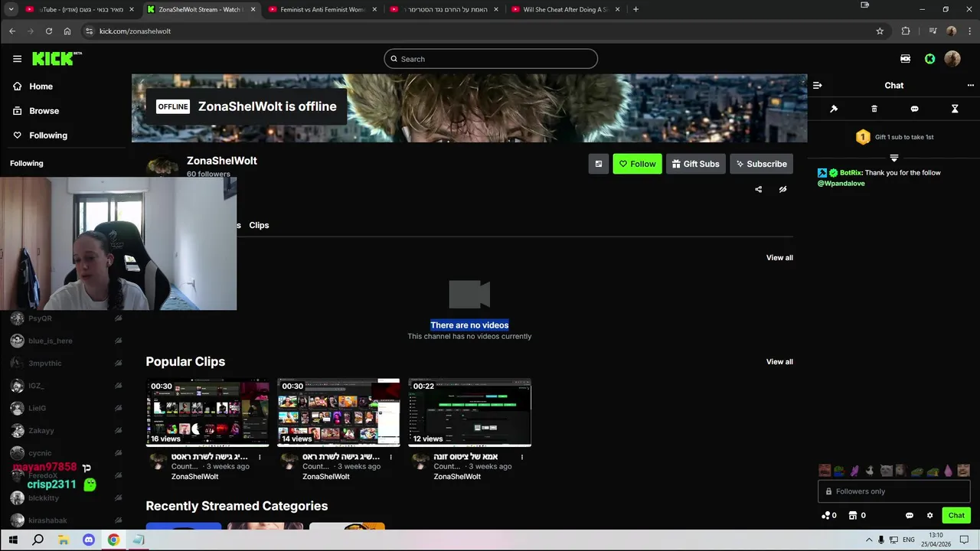The width and height of the screenshot is (980, 551).
Task: View all videos link
Action: tap(779, 258)
